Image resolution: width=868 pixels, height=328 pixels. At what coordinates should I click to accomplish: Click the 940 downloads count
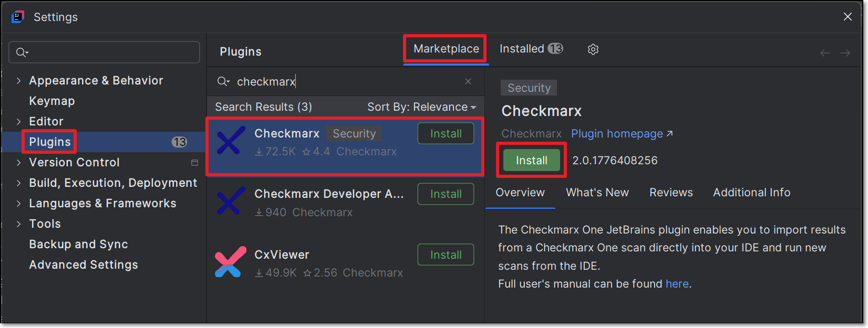click(x=271, y=213)
